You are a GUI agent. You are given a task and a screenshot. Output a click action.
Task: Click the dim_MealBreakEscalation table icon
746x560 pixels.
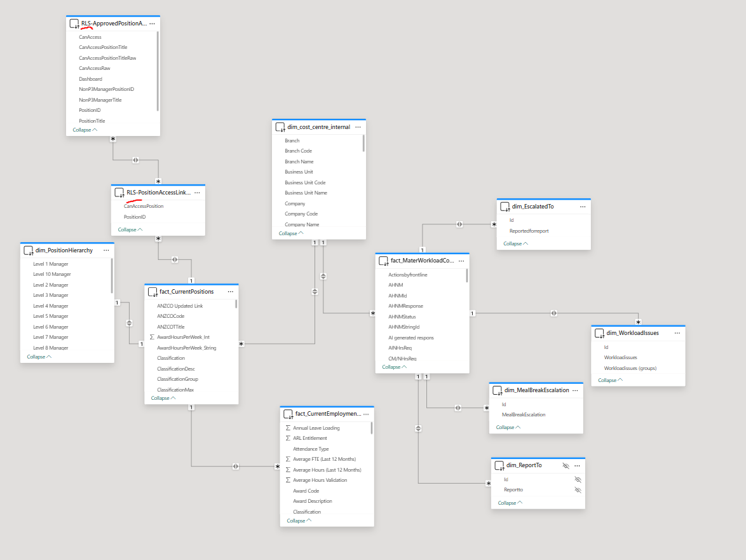[x=497, y=391]
